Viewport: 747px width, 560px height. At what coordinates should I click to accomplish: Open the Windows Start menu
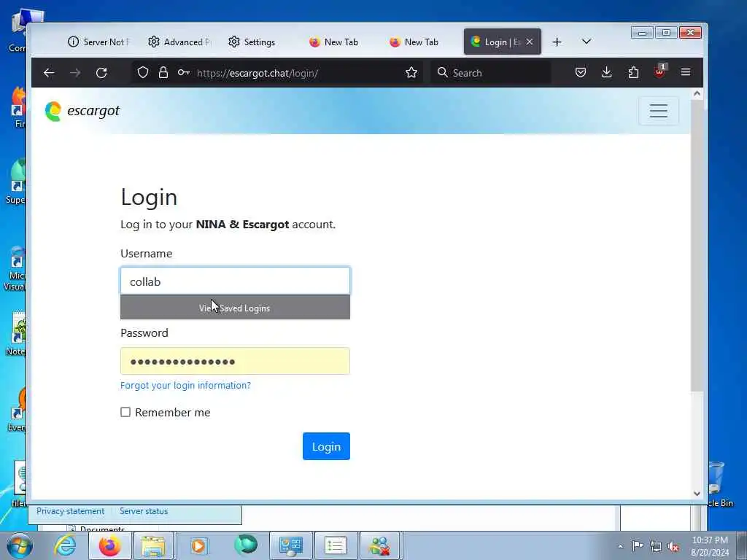pyautogui.click(x=19, y=545)
